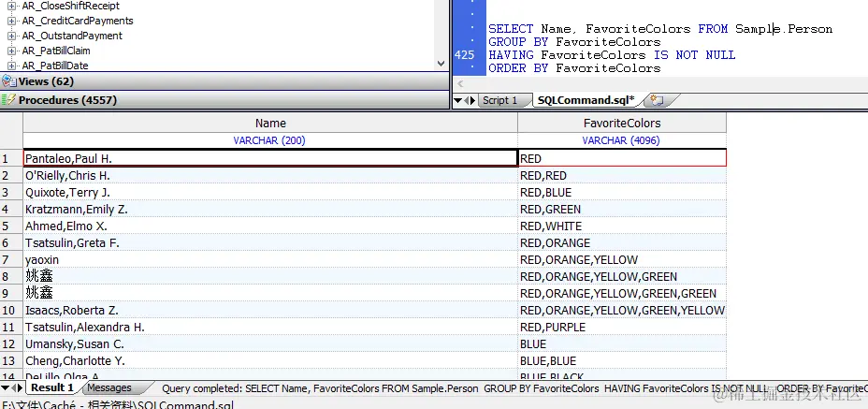Select AR_CloseShiftReceipt in the table tree
Viewport: 868px width, 409px height.
[x=70, y=7]
